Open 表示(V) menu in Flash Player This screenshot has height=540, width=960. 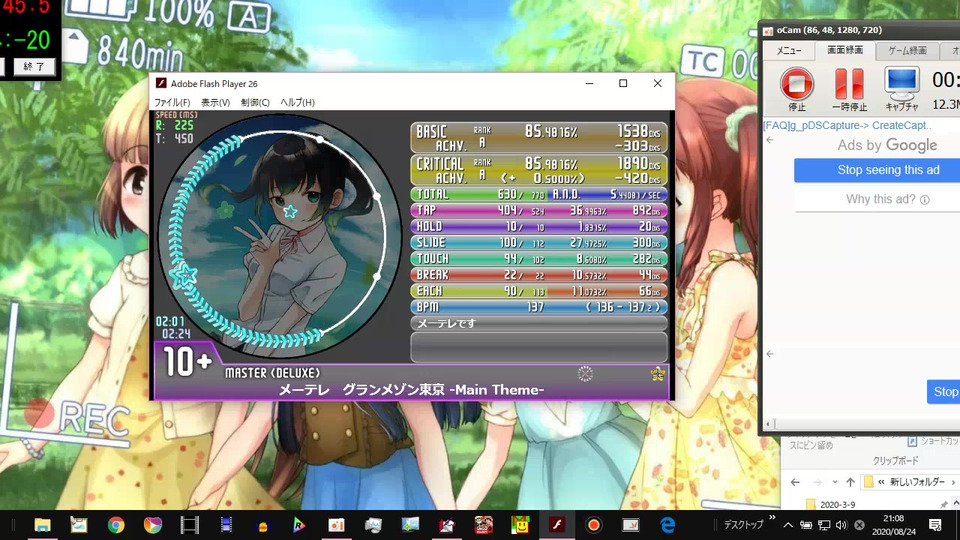click(x=216, y=102)
